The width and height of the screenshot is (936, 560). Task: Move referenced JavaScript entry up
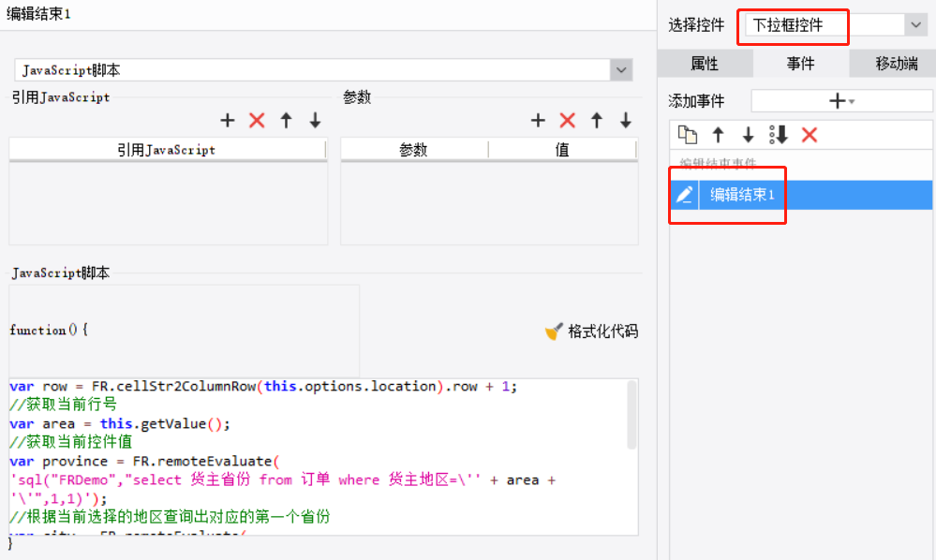point(286,121)
